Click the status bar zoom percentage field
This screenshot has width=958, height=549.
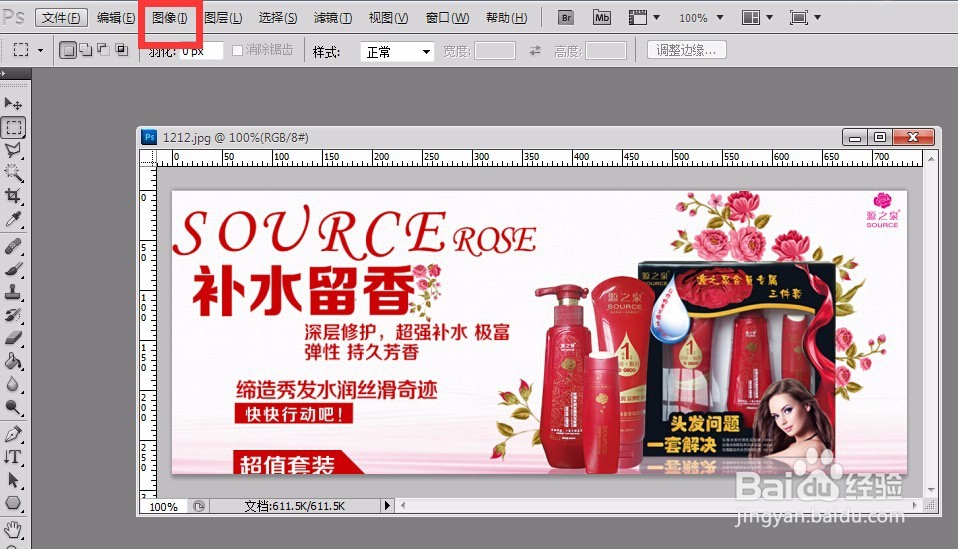point(164,506)
